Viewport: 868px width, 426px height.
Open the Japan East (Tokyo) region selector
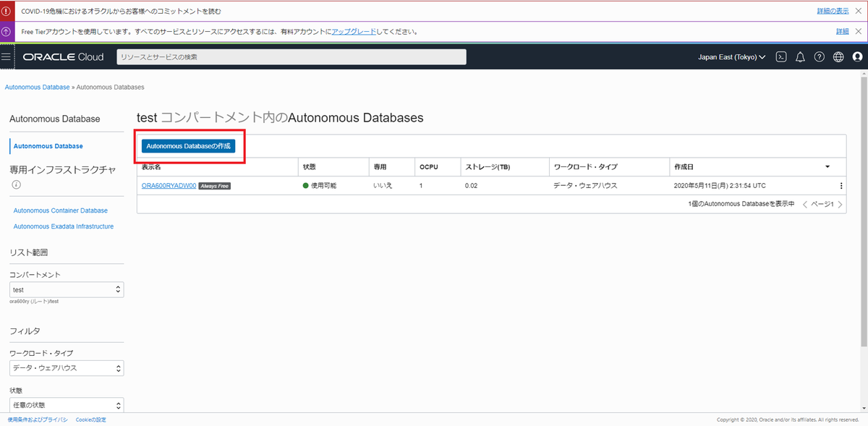(x=731, y=56)
